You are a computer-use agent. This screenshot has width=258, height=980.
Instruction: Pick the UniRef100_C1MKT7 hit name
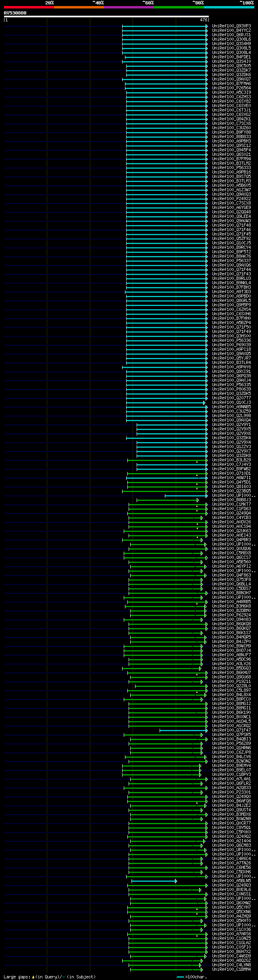(231, 504)
